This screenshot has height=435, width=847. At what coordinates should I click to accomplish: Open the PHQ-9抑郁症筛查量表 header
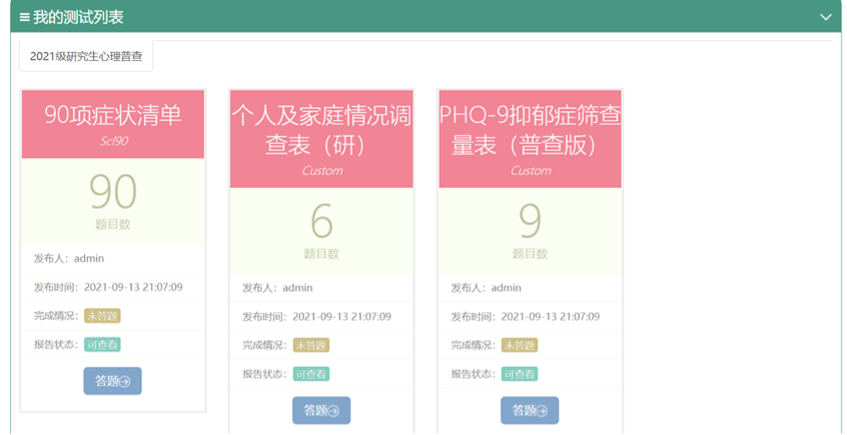[x=529, y=137]
